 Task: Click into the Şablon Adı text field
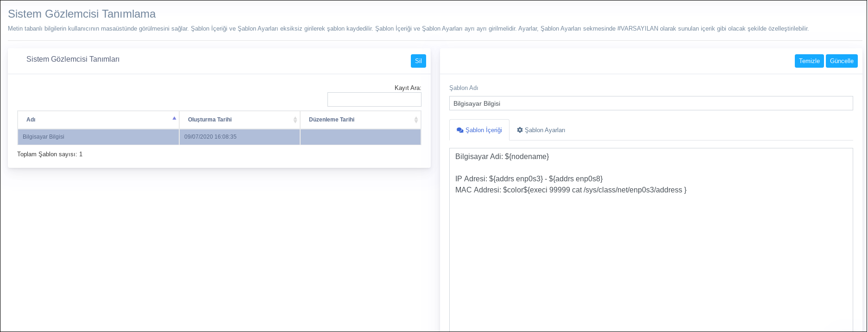click(x=650, y=103)
